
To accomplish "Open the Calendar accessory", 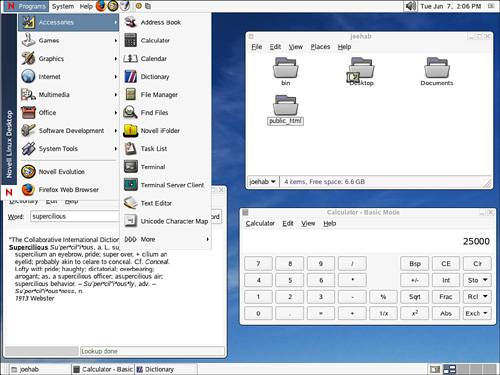I will pyautogui.click(x=166, y=59).
